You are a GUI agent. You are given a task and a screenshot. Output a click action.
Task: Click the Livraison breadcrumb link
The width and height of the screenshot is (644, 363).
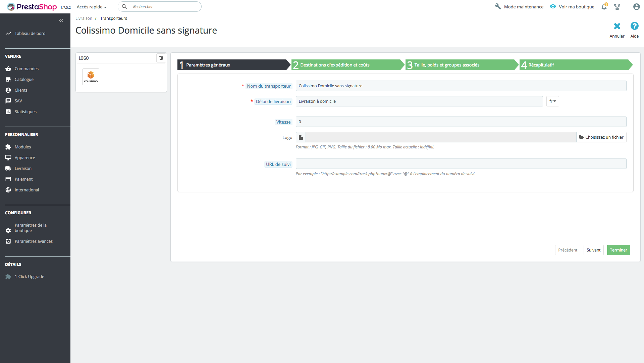(x=84, y=18)
